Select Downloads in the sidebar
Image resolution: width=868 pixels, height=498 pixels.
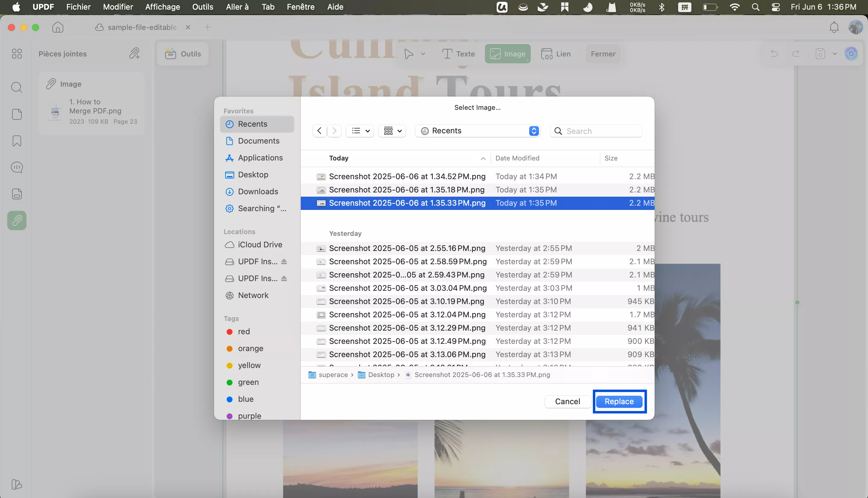257,191
